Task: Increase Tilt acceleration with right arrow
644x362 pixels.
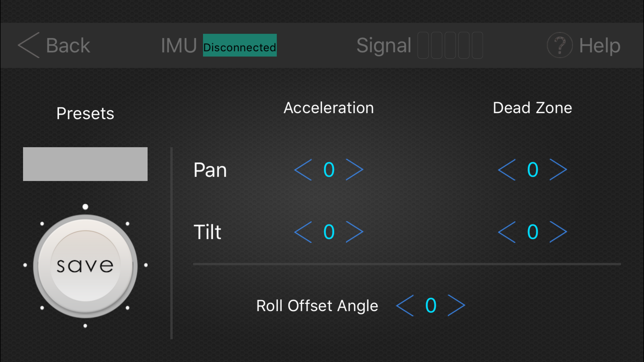Action: click(x=354, y=232)
